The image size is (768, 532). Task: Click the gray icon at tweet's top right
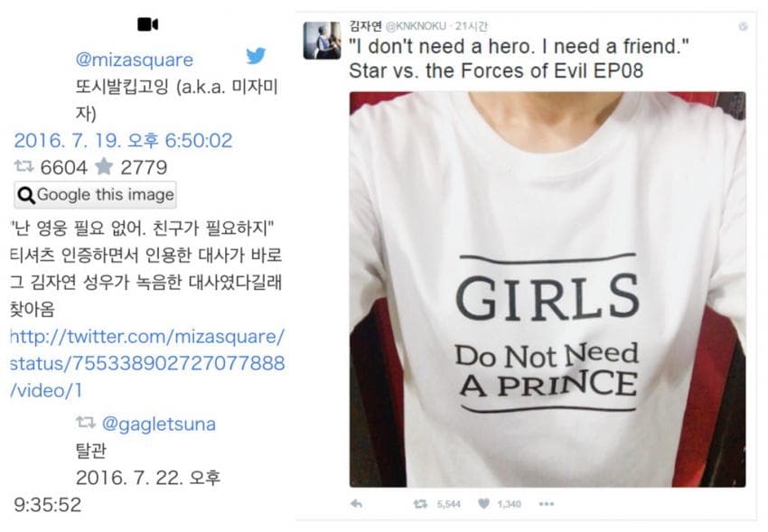point(743,26)
